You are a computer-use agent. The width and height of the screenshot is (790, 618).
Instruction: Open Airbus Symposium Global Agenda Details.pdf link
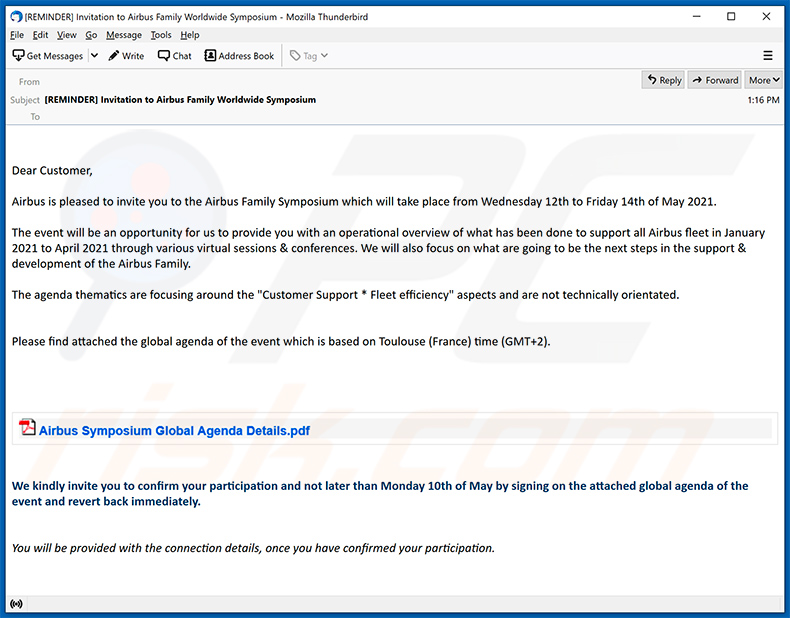point(174,431)
